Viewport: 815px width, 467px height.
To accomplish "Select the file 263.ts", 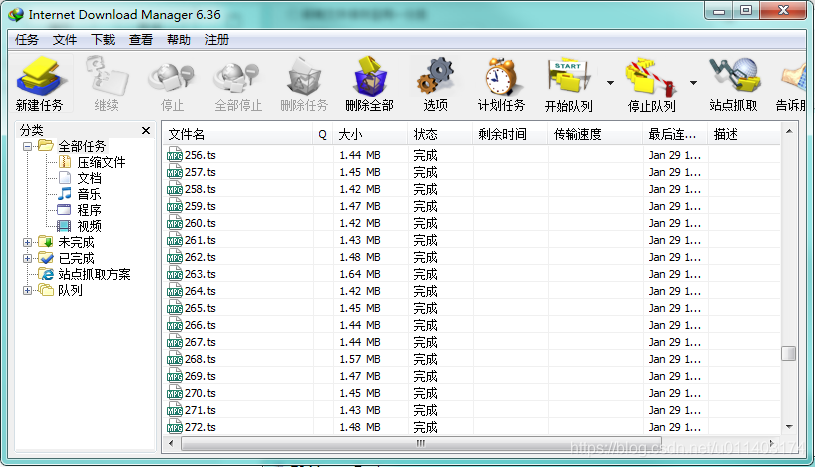I will click(x=200, y=274).
